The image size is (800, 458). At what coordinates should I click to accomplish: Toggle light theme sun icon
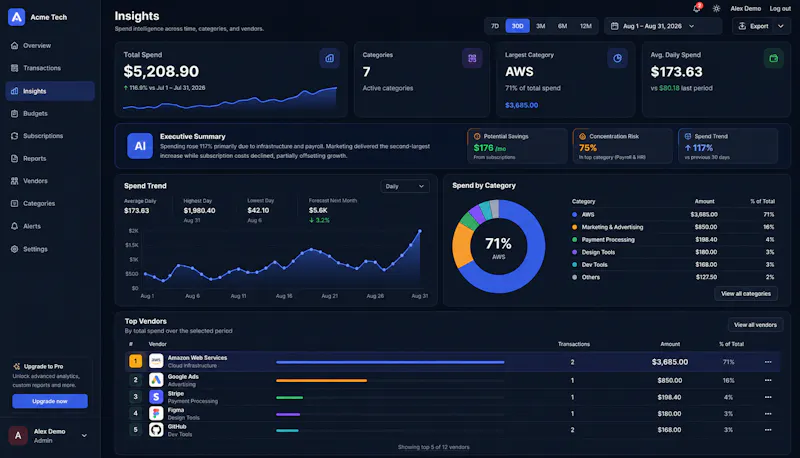[x=716, y=8]
